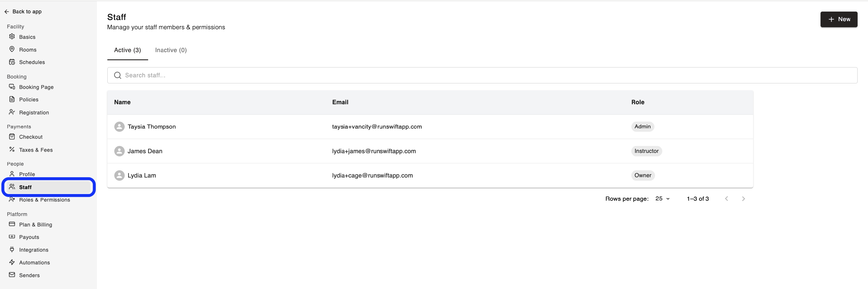
Task: Click the Roles & Permissions icon
Action: (x=12, y=199)
